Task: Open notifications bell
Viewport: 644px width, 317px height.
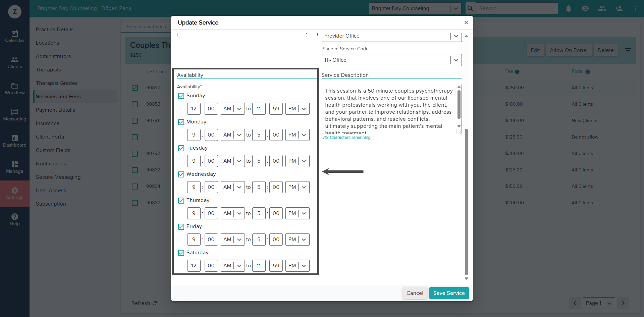Action: (x=569, y=8)
